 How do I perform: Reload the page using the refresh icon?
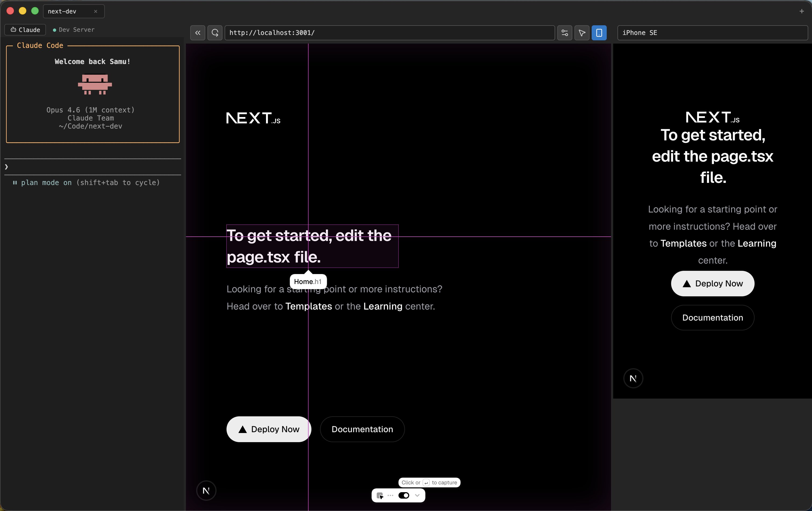215,33
